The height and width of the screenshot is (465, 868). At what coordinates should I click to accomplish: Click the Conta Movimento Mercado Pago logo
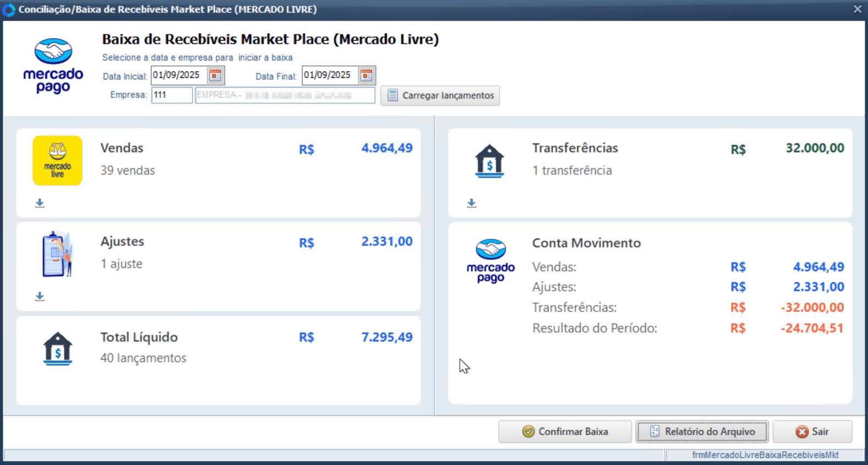pos(490,261)
